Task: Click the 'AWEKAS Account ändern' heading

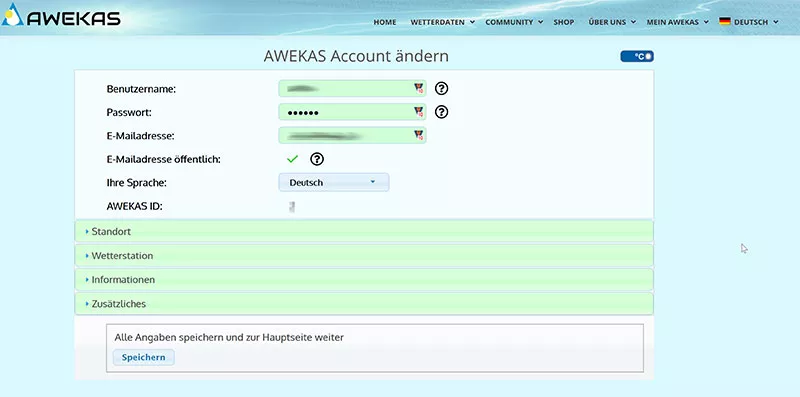Action: pyautogui.click(x=356, y=56)
